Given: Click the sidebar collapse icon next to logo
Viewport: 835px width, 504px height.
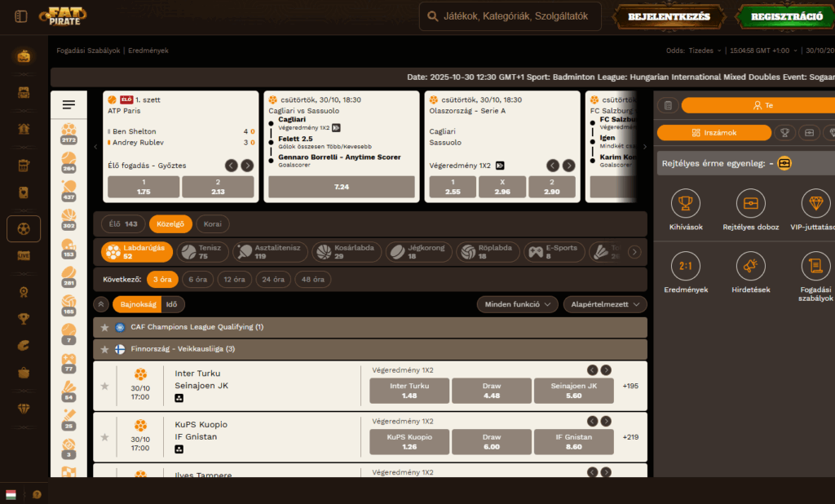Looking at the screenshot, I should click(21, 16).
